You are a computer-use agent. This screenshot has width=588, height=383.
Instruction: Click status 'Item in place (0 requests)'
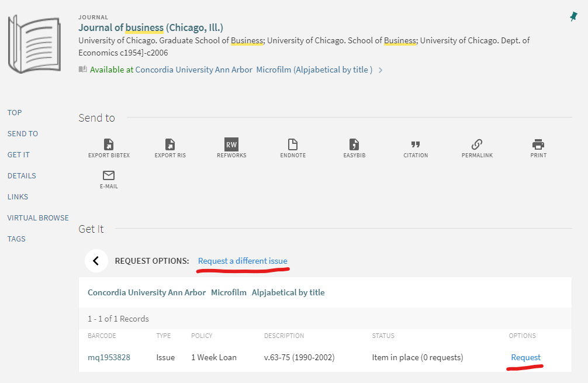point(417,357)
